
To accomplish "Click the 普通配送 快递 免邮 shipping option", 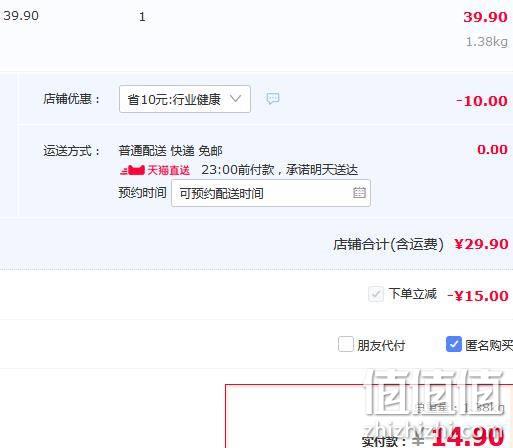I will pyautogui.click(x=170, y=151).
